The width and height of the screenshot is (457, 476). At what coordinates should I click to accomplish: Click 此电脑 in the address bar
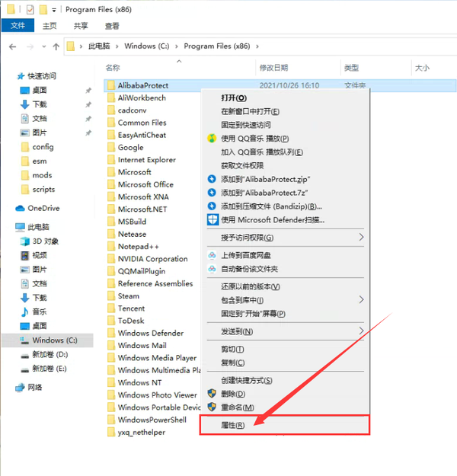coord(99,46)
